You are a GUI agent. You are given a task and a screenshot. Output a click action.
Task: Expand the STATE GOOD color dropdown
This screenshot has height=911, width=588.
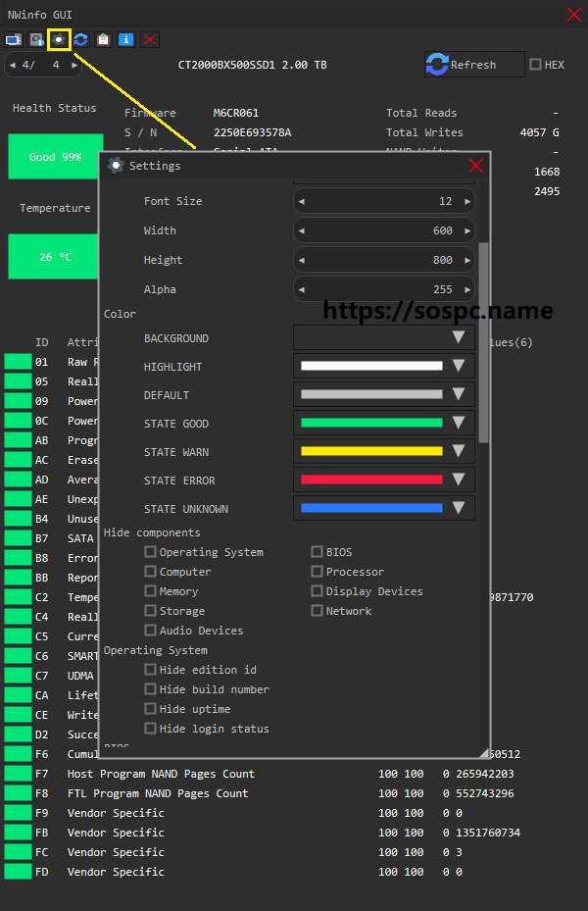point(458,424)
